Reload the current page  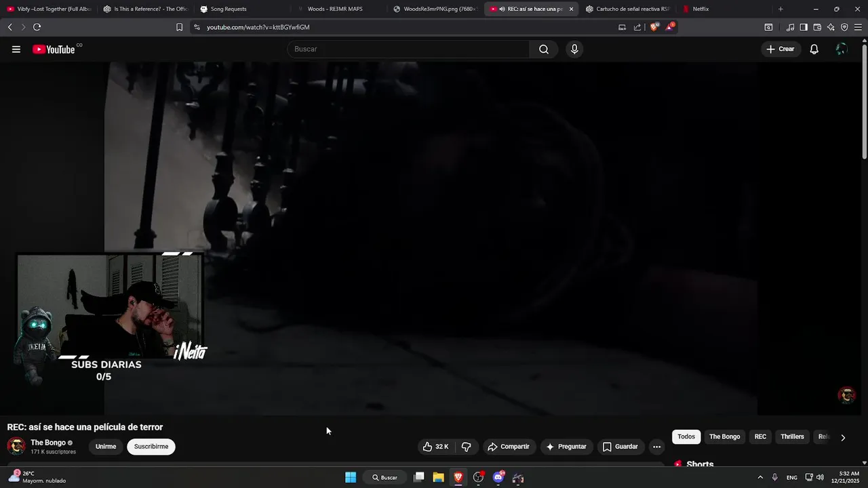pyautogui.click(x=37, y=27)
